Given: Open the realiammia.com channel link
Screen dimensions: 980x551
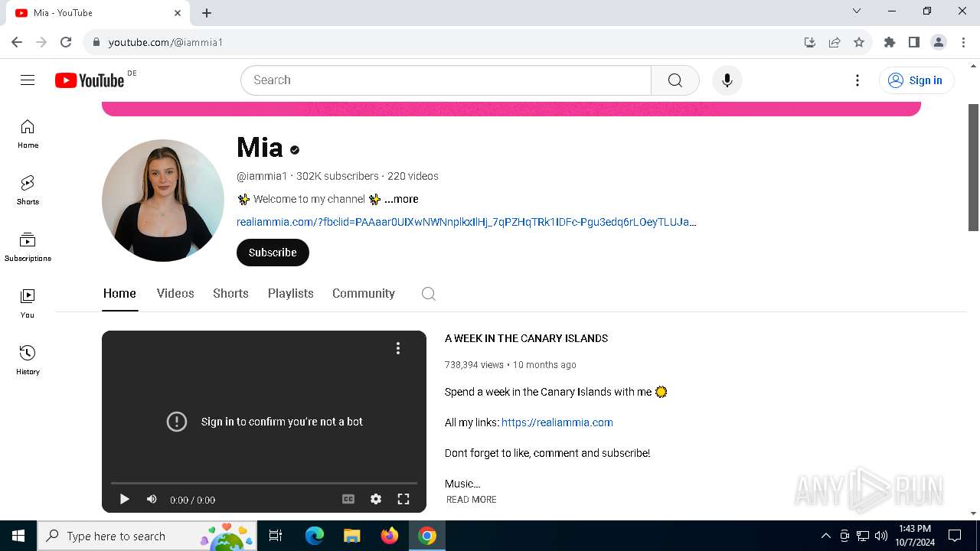Looking at the screenshot, I should pyautogui.click(x=466, y=222).
